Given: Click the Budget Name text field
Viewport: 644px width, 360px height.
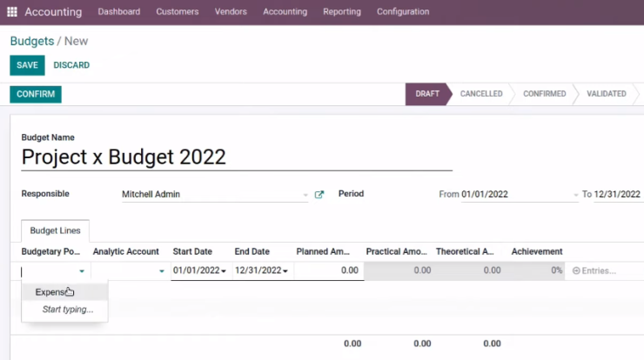Looking at the screenshot, I should coord(237,157).
